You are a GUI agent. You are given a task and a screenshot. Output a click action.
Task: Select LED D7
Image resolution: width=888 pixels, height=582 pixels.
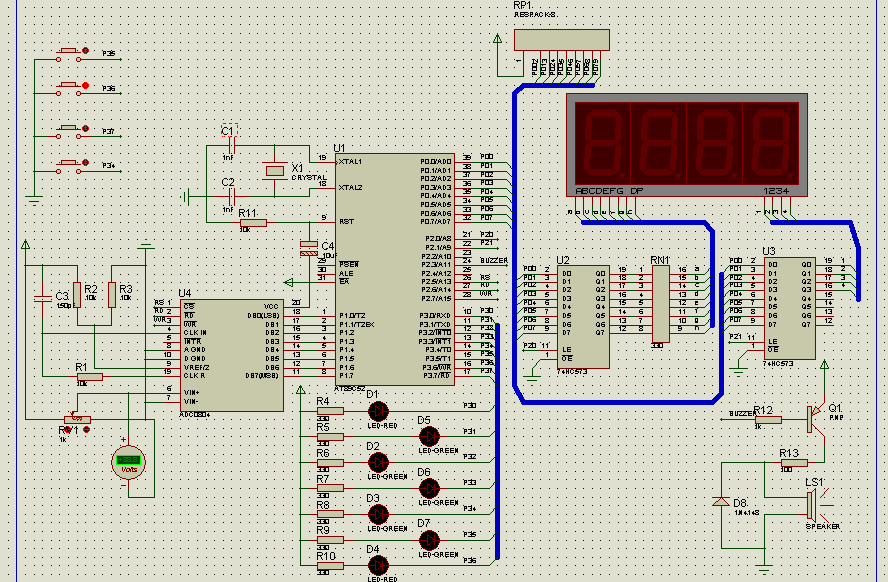[x=429, y=540]
